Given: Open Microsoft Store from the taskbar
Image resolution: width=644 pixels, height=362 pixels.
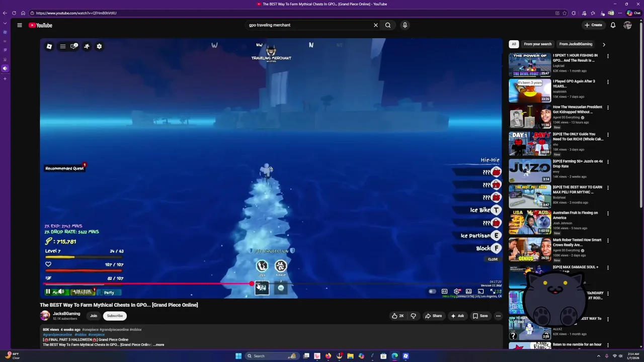Looking at the screenshot, I should pyautogui.click(x=383, y=356).
